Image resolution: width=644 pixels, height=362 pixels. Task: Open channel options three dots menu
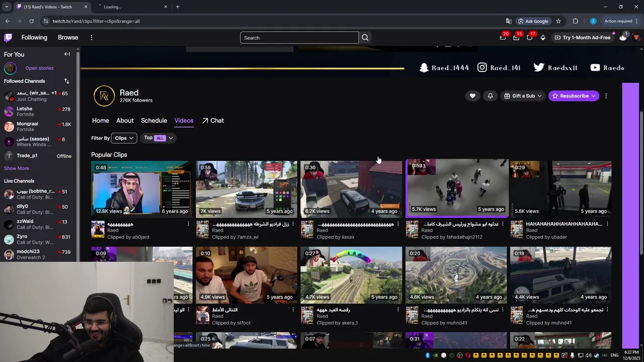click(x=606, y=96)
